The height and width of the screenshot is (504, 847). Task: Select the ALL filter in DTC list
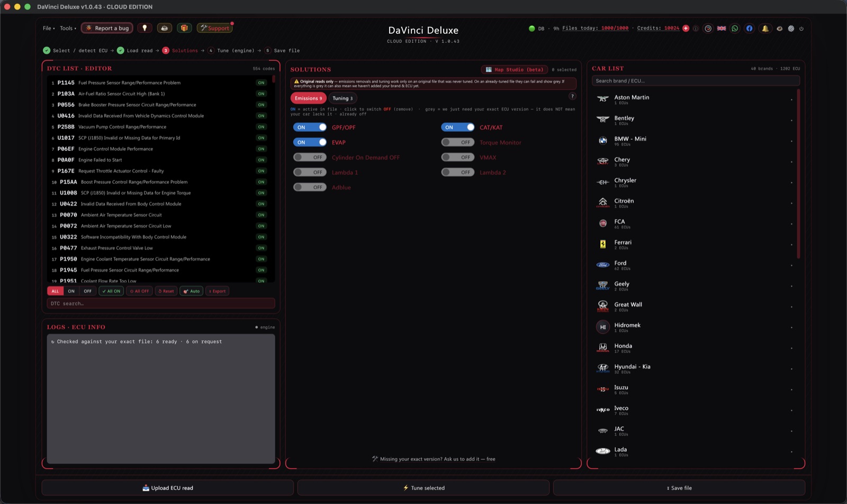(55, 291)
